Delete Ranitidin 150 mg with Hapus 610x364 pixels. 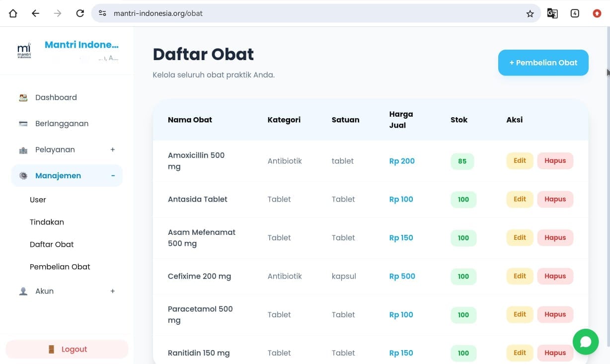[555, 353]
